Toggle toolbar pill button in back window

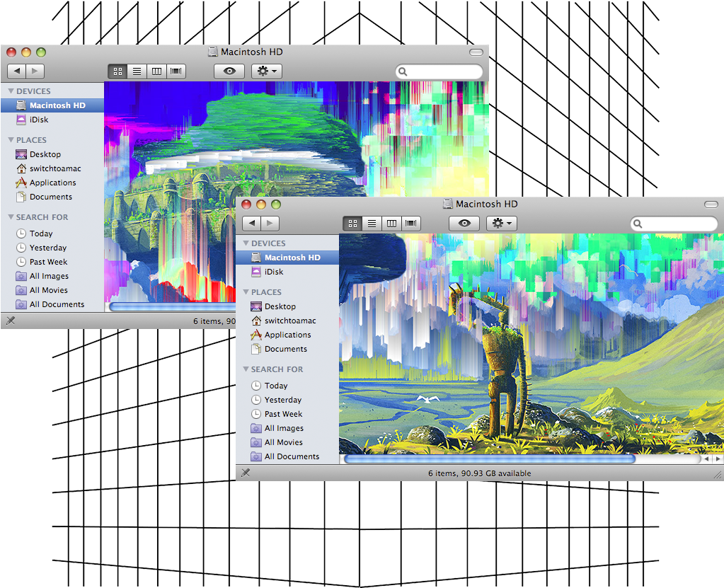coord(476,52)
